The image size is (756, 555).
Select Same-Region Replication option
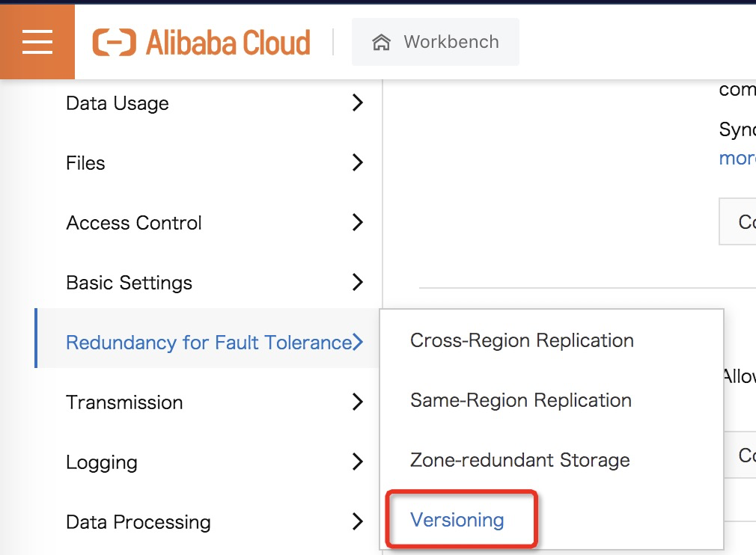(x=521, y=400)
